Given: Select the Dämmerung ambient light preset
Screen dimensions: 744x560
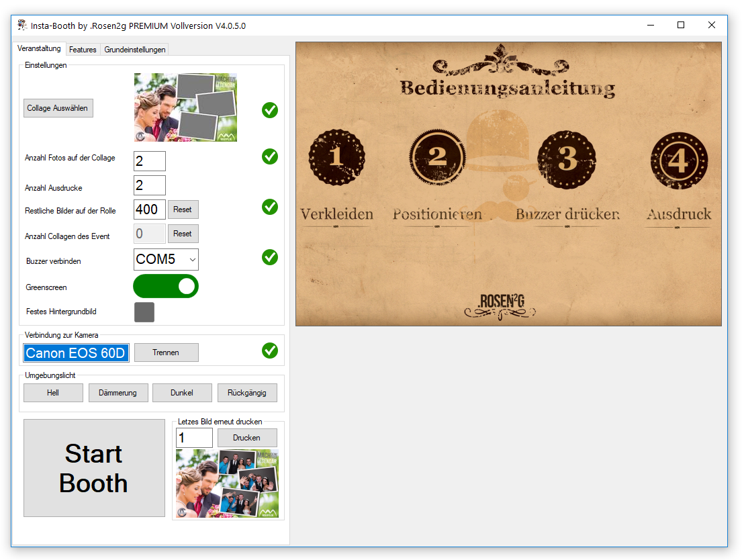Looking at the screenshot, I should 118,393.
